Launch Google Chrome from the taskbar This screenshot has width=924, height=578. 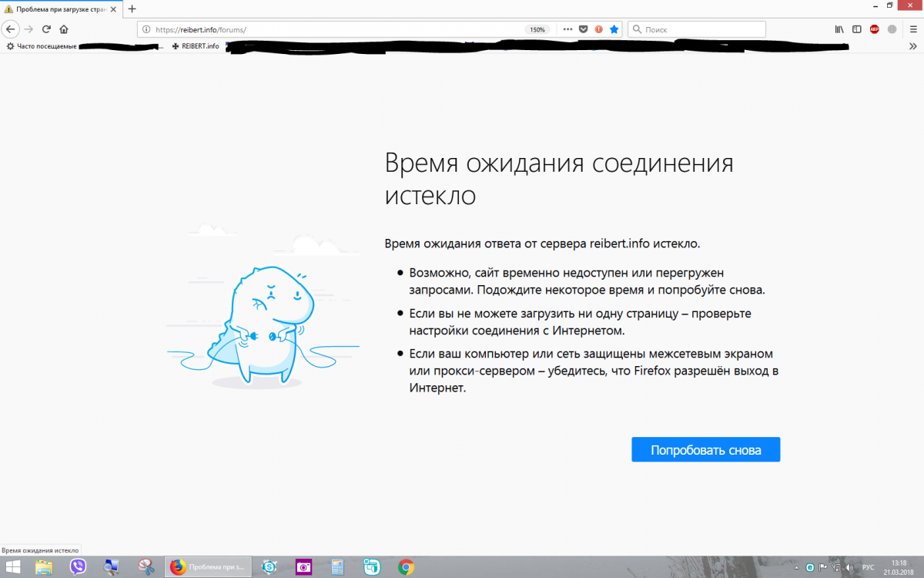pyautogui.click(x=406, y=567)
